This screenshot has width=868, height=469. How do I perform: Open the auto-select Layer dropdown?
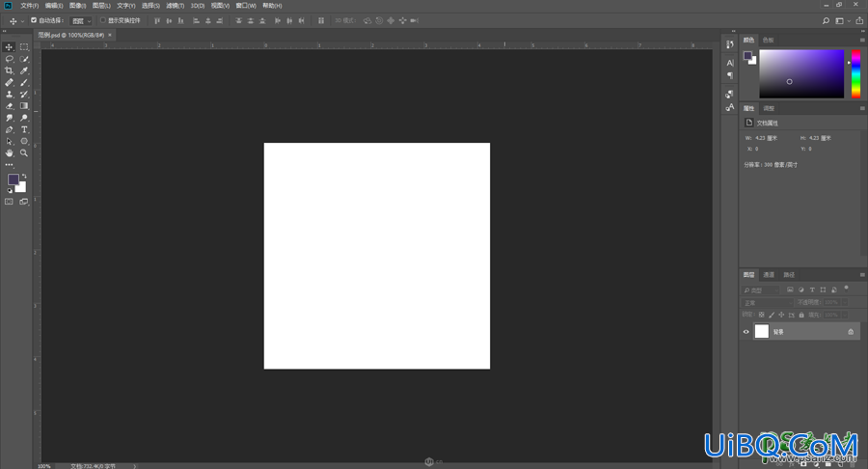pos(81,21)
